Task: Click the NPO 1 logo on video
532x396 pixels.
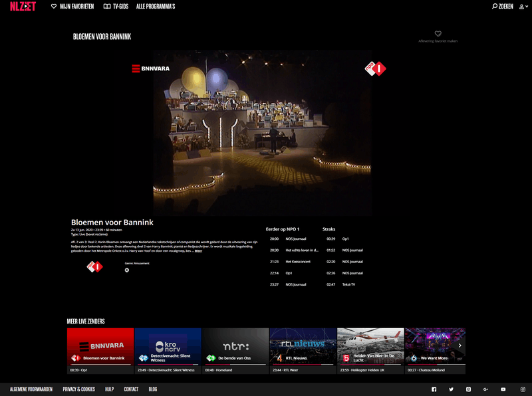Action: [x=375, y=68]
